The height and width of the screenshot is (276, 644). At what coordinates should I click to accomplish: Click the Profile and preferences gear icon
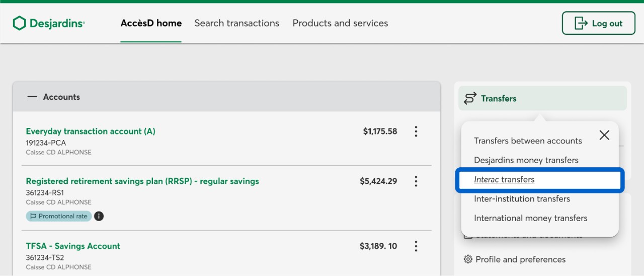[x=468, y=259]
